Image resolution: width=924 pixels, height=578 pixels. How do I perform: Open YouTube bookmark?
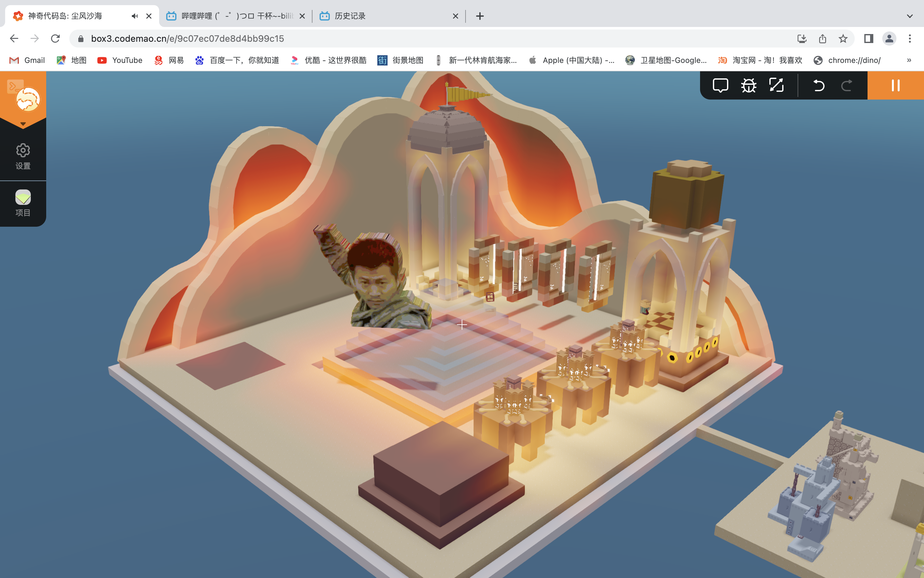click(x=120, y=60)
